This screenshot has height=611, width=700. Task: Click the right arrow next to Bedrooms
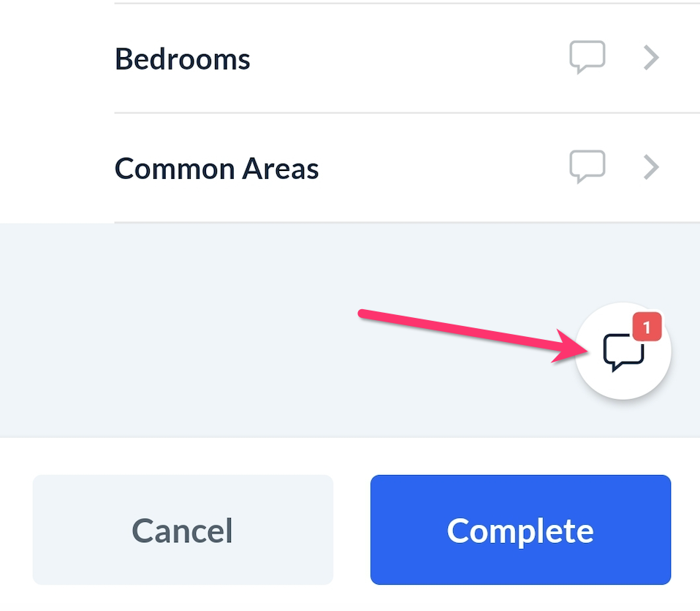(x=651, y=58)
